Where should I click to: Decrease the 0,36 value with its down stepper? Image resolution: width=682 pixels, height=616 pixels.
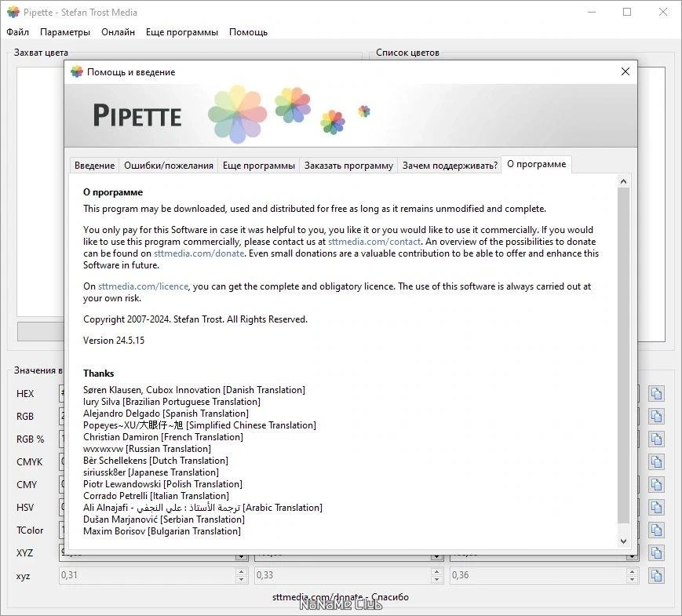coord(632,579)
